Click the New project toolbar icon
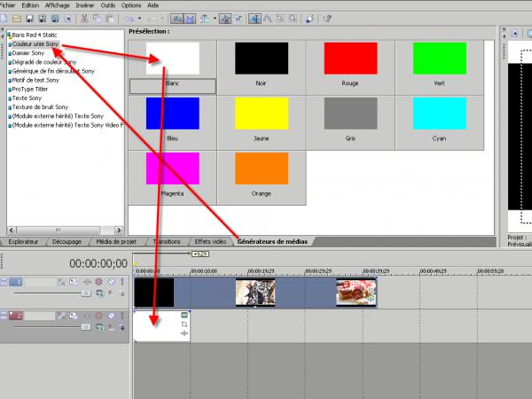Image resolution: width=532 pixels, height=399 pixels. coord(4,18)
